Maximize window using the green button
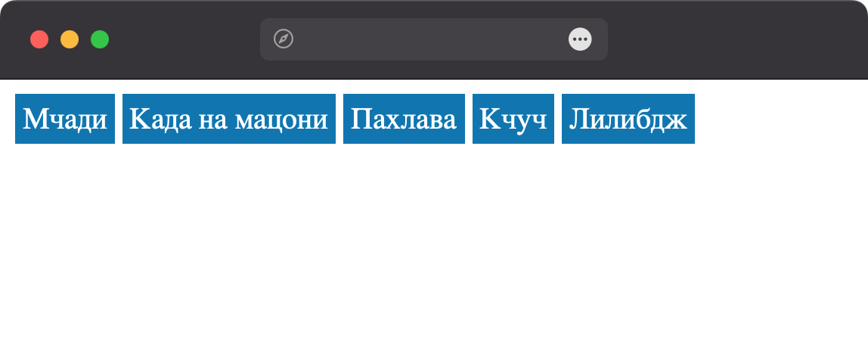 coord(100,39)
